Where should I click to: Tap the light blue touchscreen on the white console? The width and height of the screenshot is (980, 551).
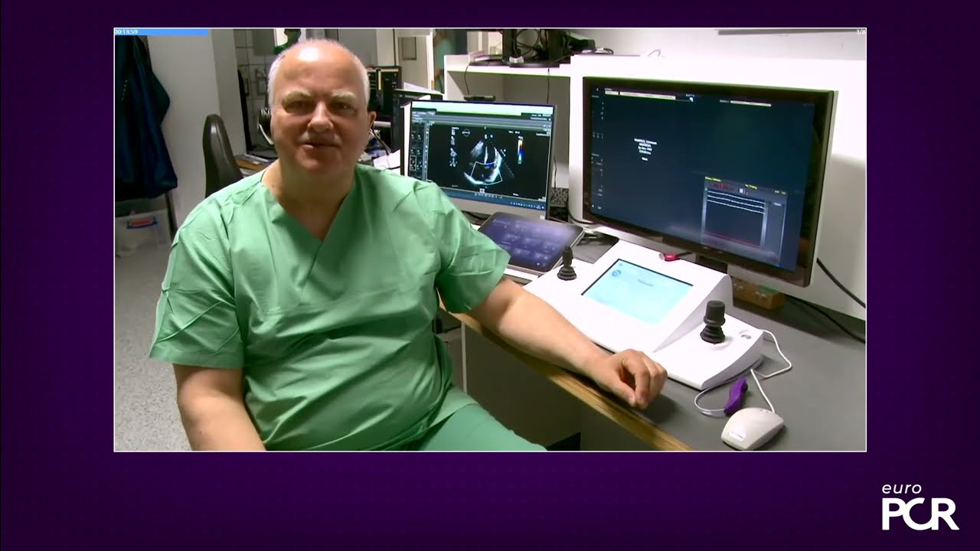click(x=637, y=291)
